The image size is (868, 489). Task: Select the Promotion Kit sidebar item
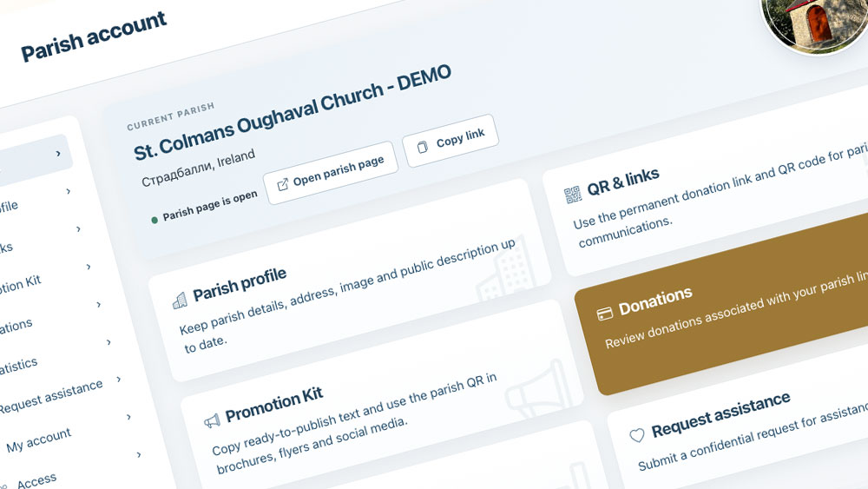(20, 285)
